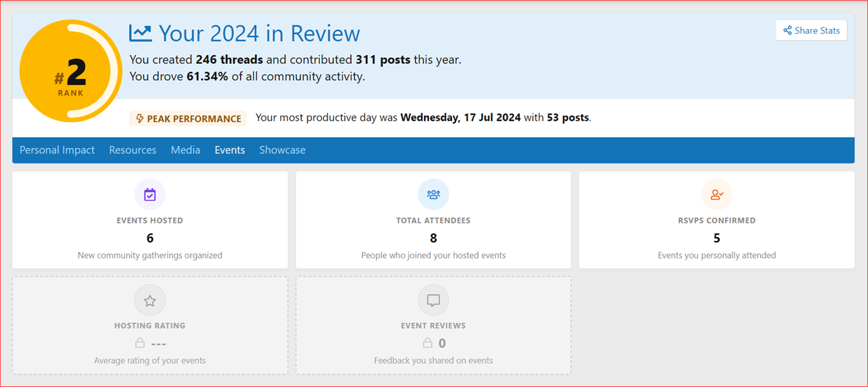The image size is (868, 387).
Task: Click the RSVPS CONFIRMED card title
Action: 717,221
